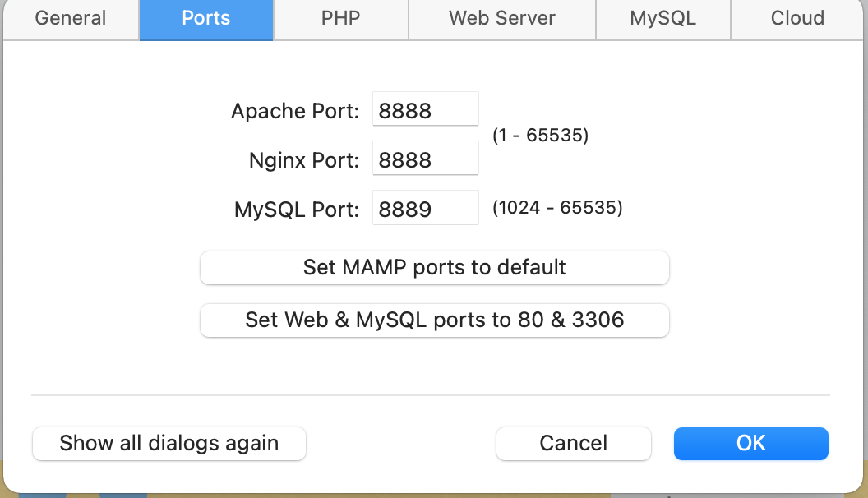
Task: Cancel the preferences dialog
Action: (573, 443)
